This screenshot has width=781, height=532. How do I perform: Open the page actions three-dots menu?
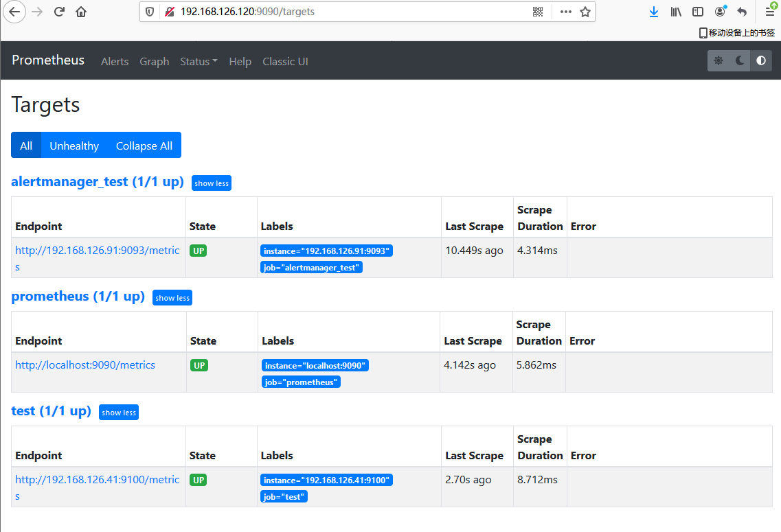click(566, 12)
